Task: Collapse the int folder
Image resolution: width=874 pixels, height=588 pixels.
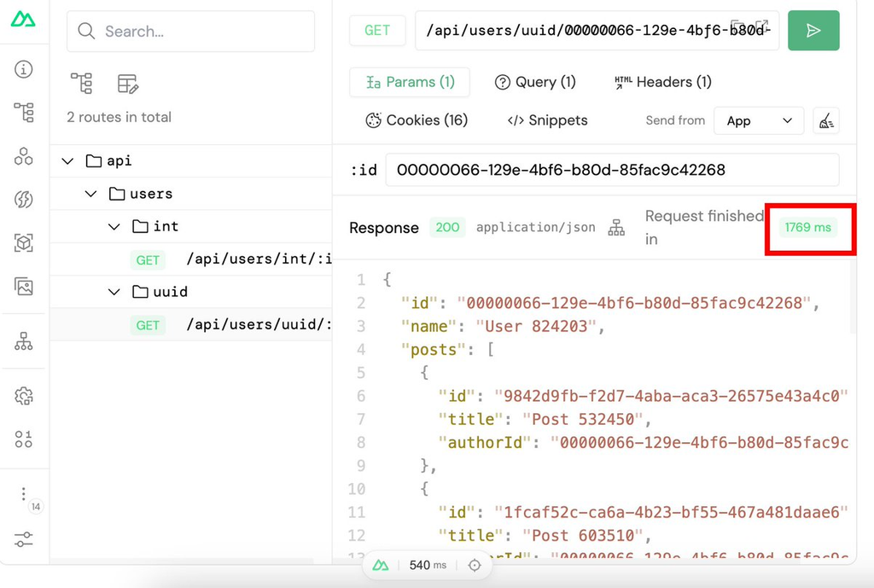Action: (114, 227)
